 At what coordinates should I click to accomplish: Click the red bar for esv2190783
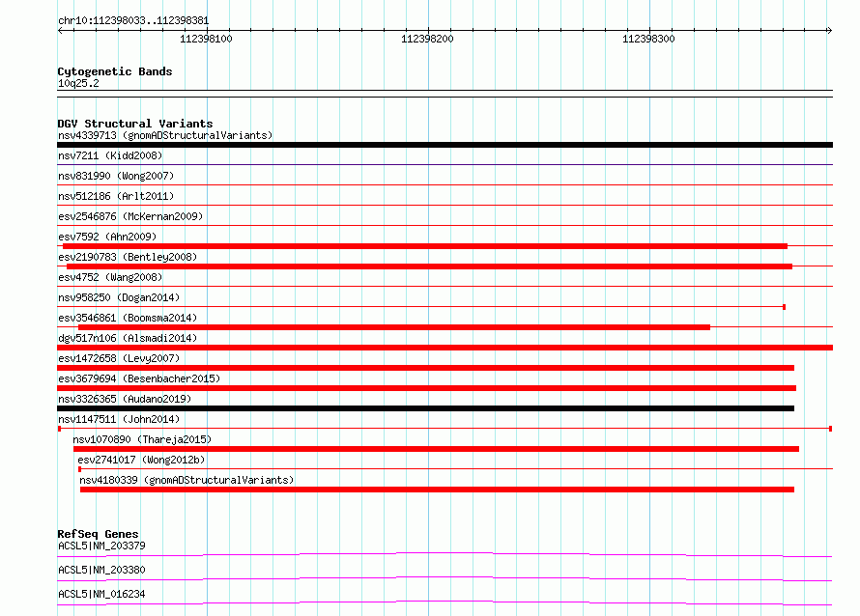pyautogui.click(x=429, y=266)
